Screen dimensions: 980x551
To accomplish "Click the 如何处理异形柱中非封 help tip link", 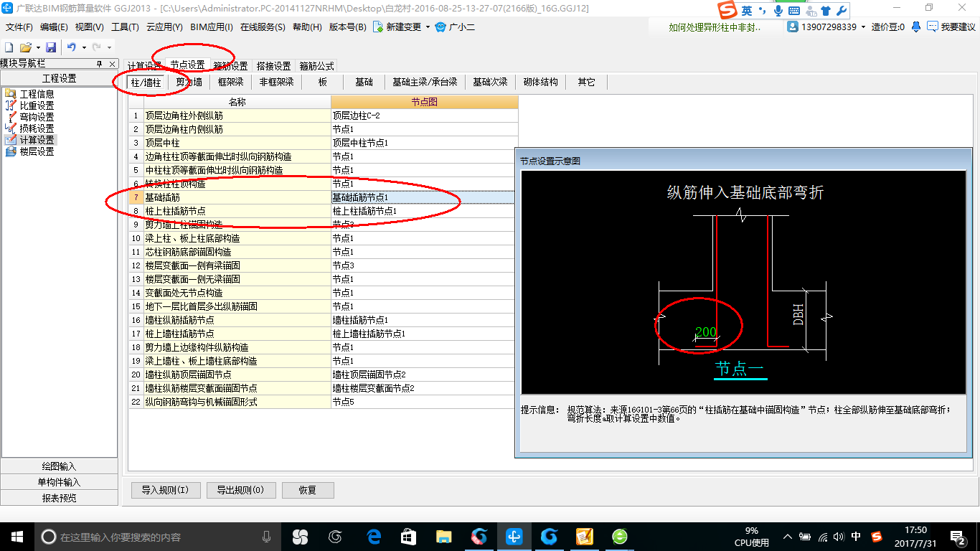I will [715, 27].
